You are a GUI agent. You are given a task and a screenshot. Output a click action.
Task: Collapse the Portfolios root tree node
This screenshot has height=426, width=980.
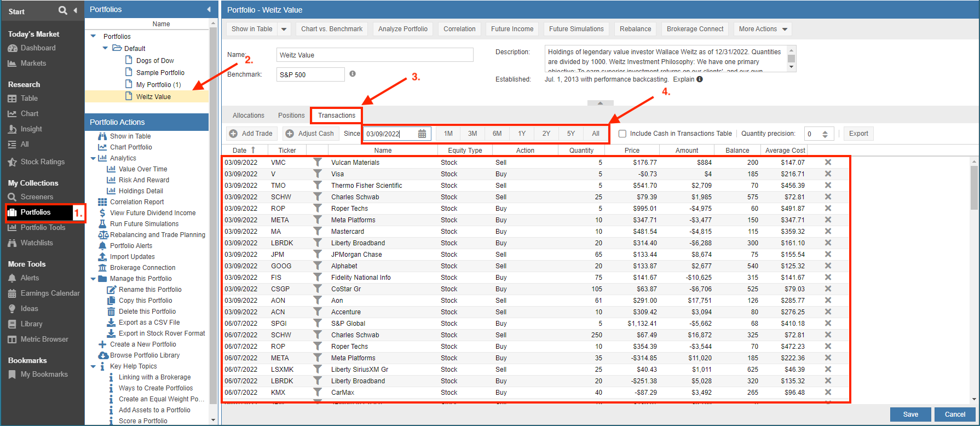pyautogui.click(x=94, y=37)
